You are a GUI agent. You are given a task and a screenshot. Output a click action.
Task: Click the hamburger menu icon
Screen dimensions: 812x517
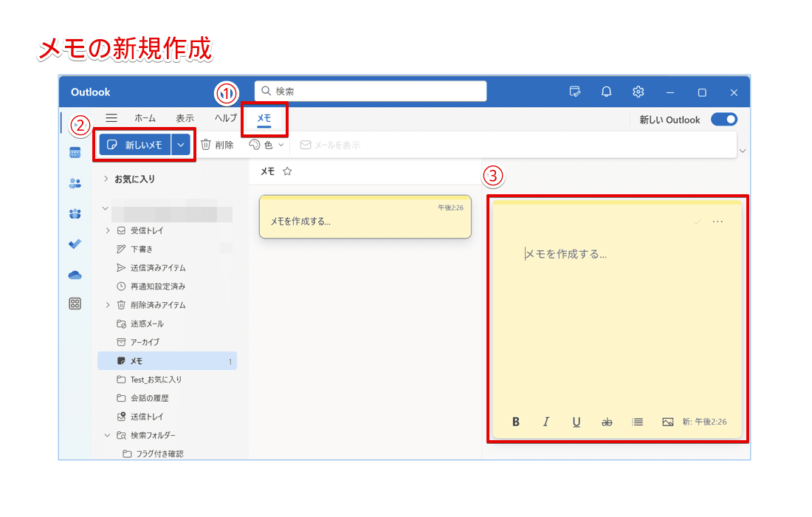111,118
